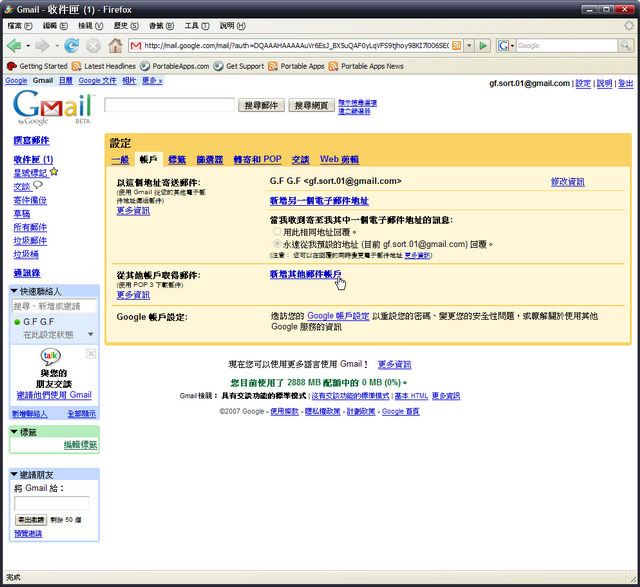Viewport: 640px width, 587px height.
Task: Switch to the Labels (標籤) settings tab
Action: coord(177,160)
